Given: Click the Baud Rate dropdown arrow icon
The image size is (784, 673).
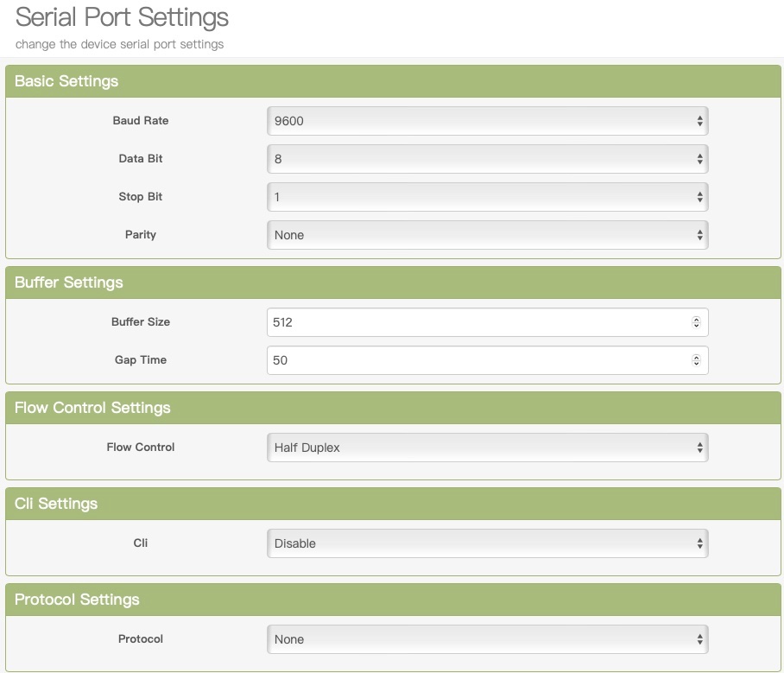Looking at the screenshot, I should pos(699,122).
